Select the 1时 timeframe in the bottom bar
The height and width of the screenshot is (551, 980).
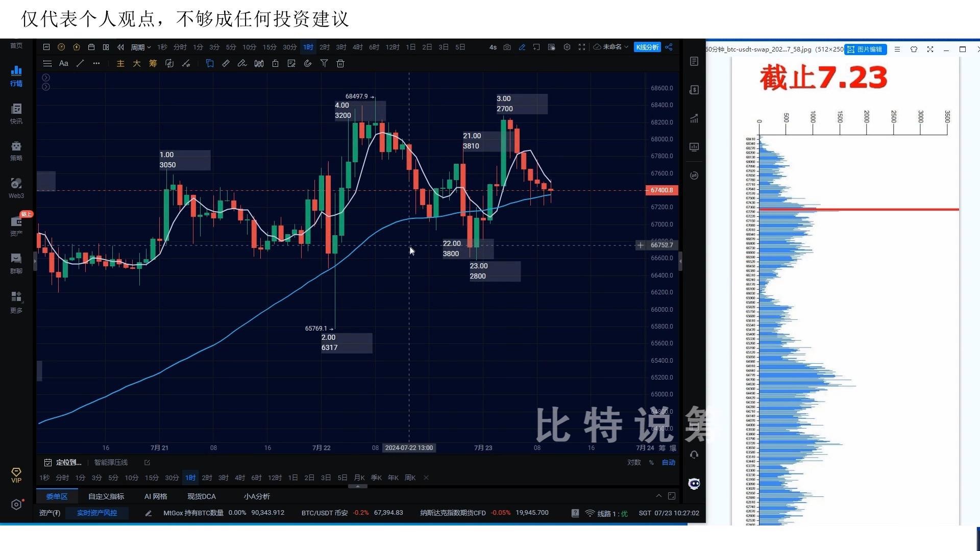point(190,478)
